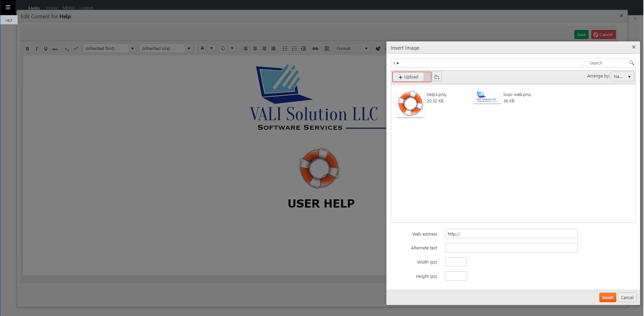This screenshot has width=644, height=316.
Task: Expand the font color picker arrow
Action: click(x=212, y=48)
